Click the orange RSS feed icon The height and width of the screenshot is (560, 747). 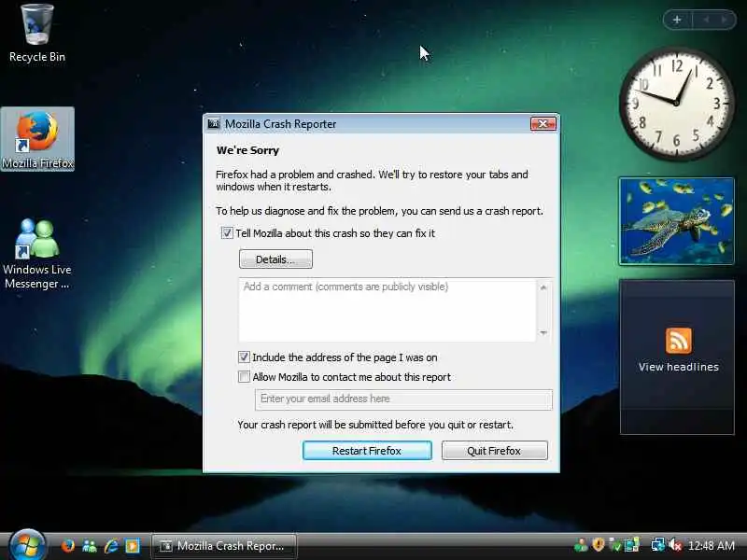tap(679, 341)
